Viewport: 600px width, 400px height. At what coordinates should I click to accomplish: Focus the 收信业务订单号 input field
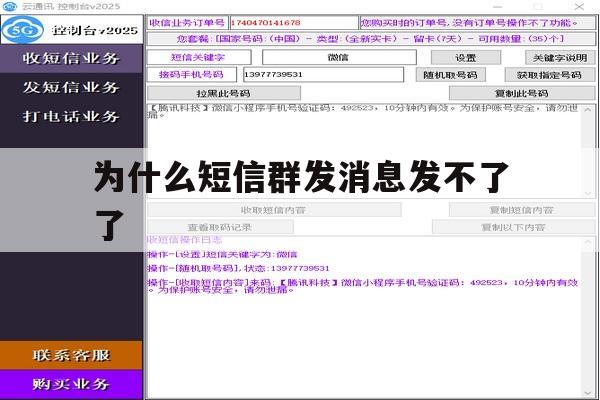[x=293, y=23]
